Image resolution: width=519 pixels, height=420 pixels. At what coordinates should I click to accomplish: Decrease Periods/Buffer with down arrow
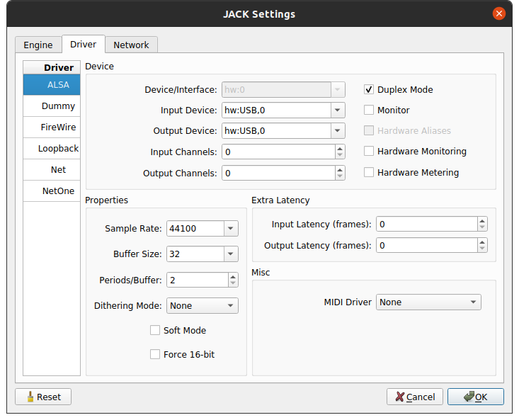click(233, 283)
